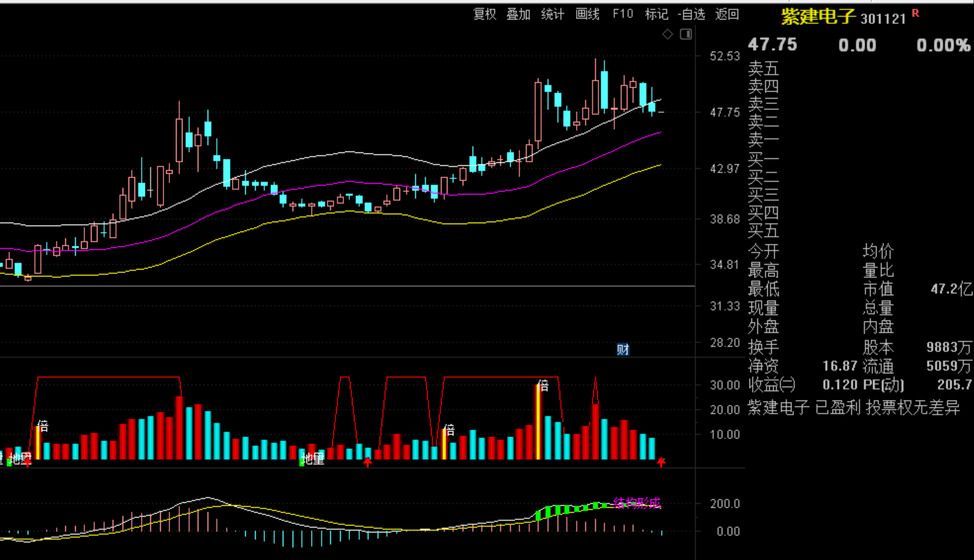Click the 量比 volume ratio label
The image size is (974, 560).
point(878,270)
